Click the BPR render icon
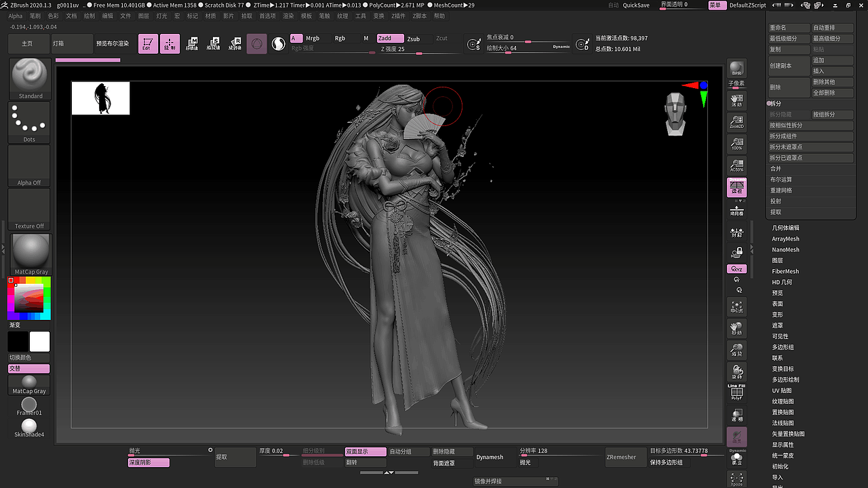This screenshot has height=488, width=868. click(736, 68)
